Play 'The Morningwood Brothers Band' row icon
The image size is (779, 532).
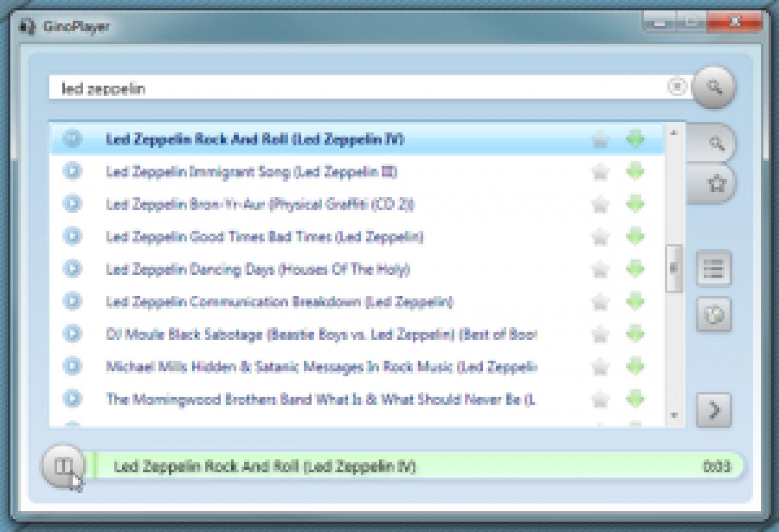[x=72, y=398]
